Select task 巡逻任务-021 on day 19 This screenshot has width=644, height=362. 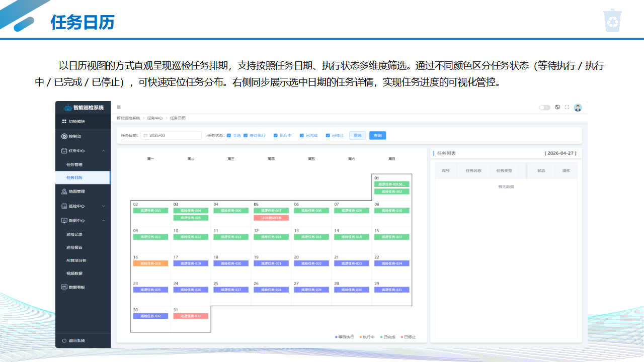pos(271,263)
